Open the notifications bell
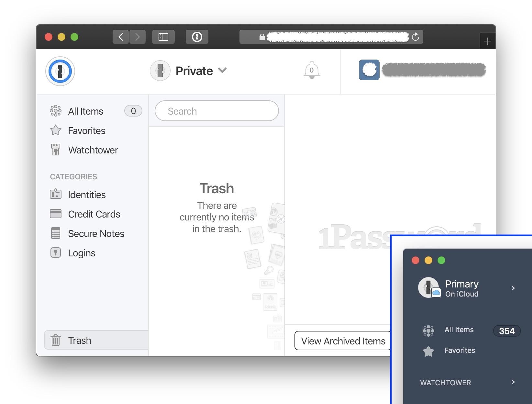The height and width of the screenshot is (404, 532). tap(312, 70)
